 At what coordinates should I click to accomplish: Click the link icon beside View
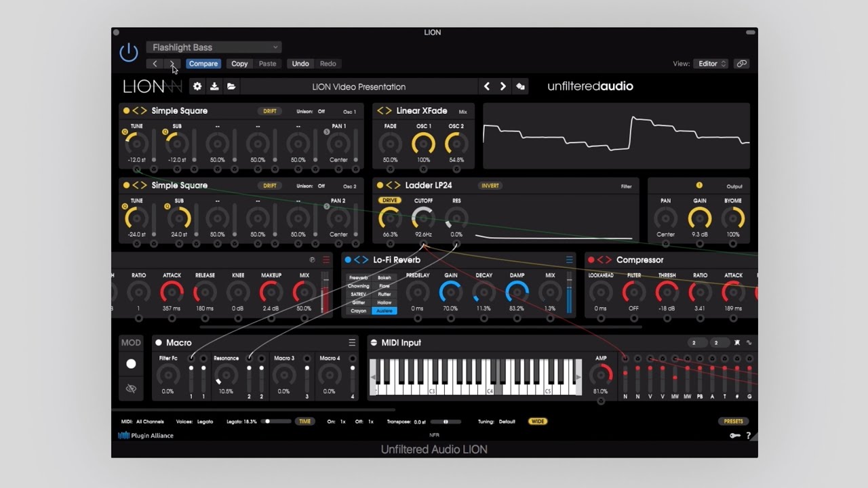click(742, 64)
